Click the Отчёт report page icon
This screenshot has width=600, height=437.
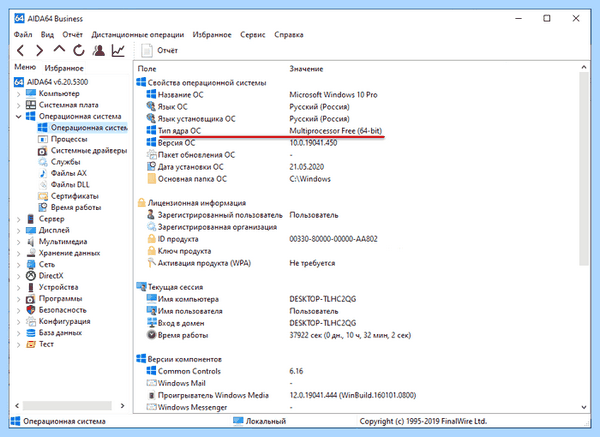(x=147, y=51)
